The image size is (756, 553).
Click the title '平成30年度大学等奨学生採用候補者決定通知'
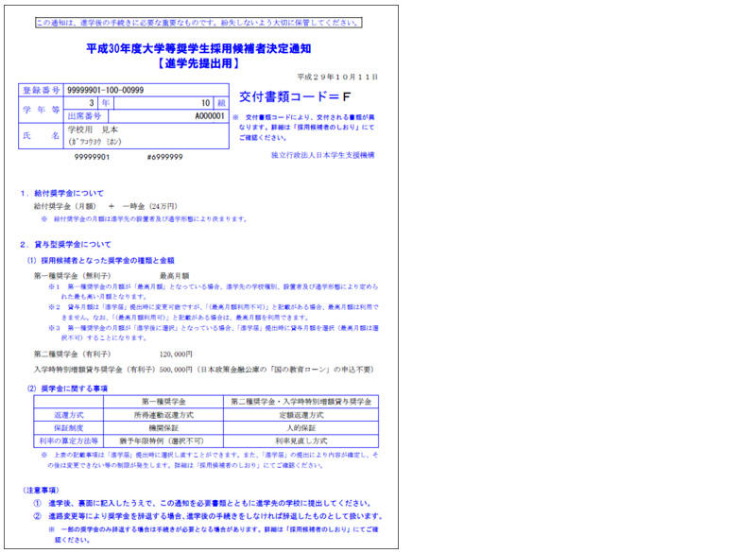pos(198,48)
